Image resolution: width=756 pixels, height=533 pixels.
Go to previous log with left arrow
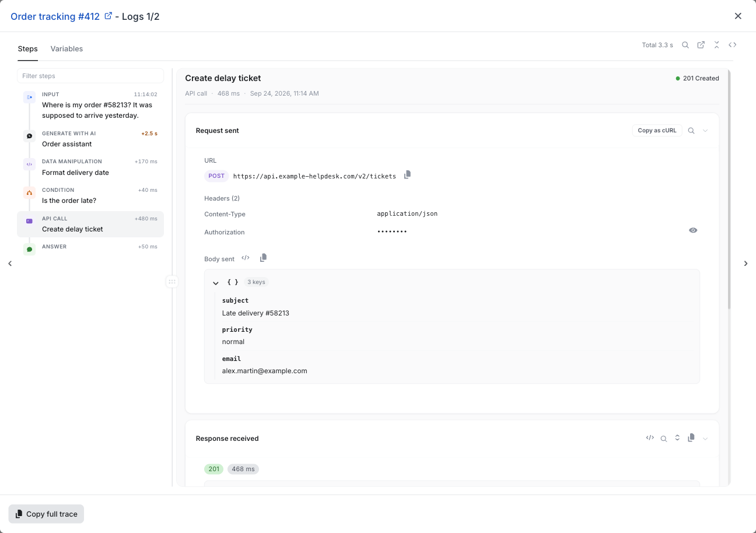(x=10, y=264)
